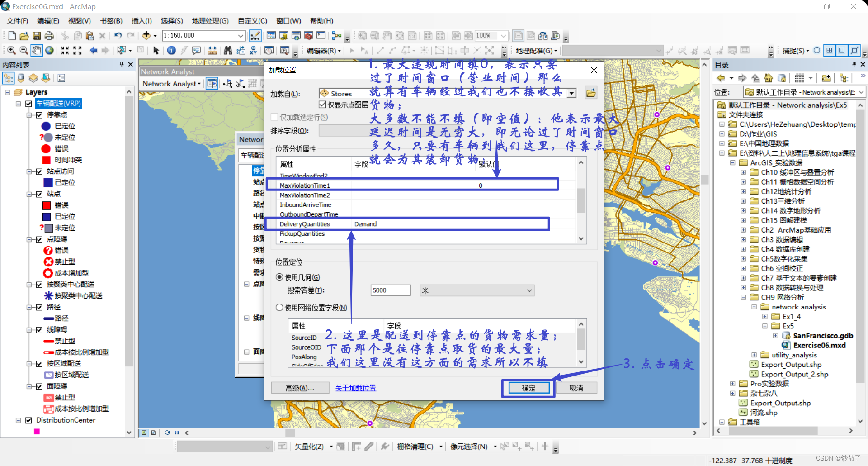Select the Create Network Location tool

coord(228,84)
